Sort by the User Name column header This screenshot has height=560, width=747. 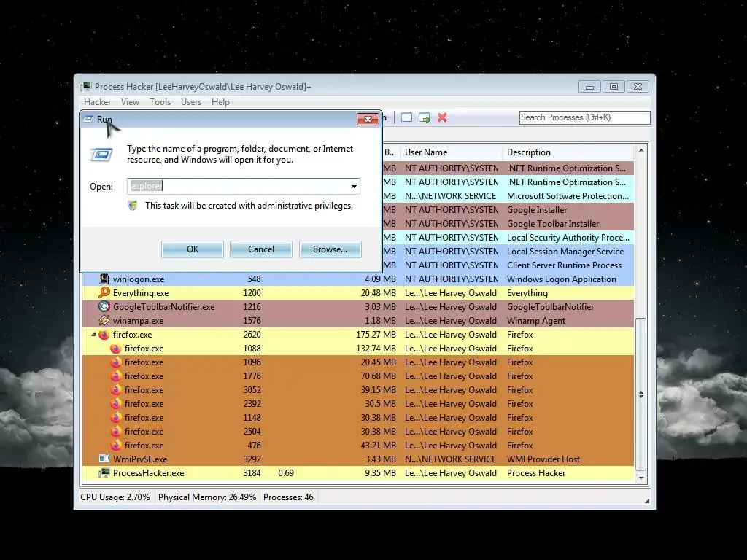click(451, 152)
